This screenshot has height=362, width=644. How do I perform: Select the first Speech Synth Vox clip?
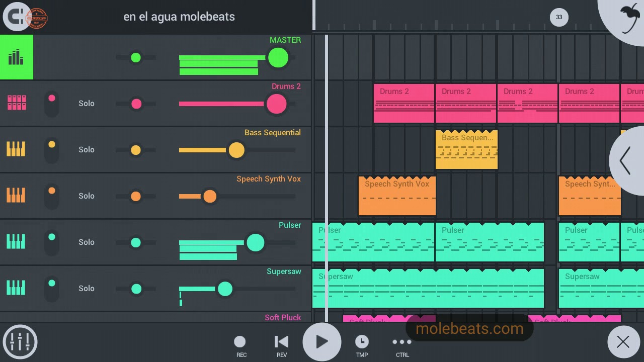397,196
